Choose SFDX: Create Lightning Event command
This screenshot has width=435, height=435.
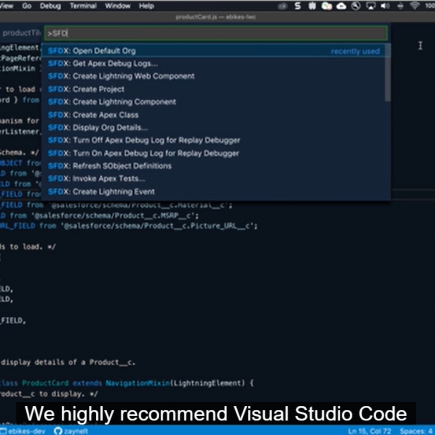[x=216, y=192]
